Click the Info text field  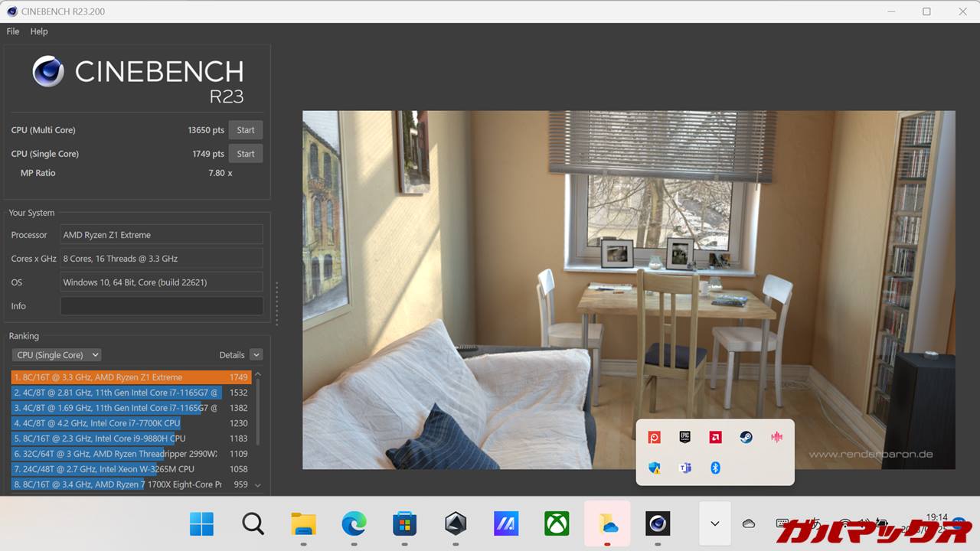point(162,306)
